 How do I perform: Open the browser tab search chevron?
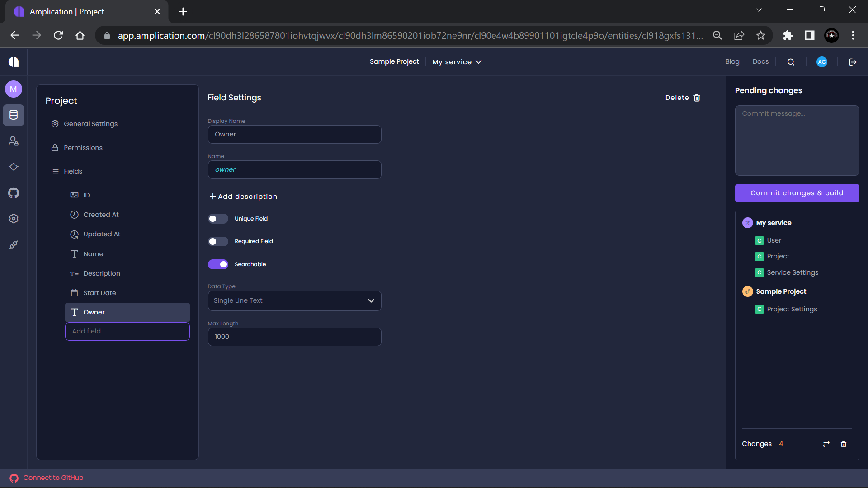click(x=759, y=9)
